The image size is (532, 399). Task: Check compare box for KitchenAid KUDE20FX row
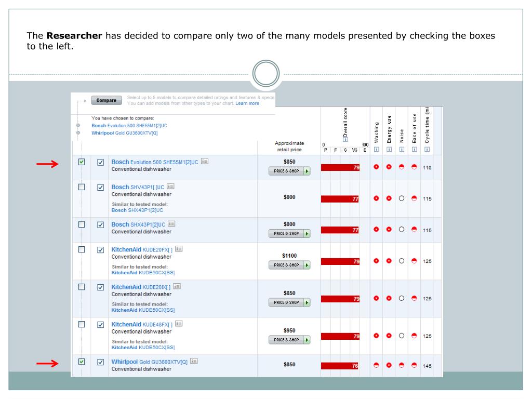(83, 249)
